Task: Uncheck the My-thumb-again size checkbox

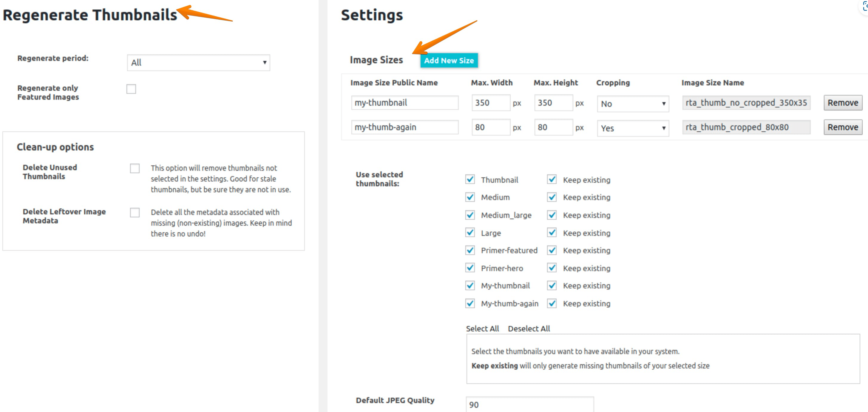Action: coord(470,303)
